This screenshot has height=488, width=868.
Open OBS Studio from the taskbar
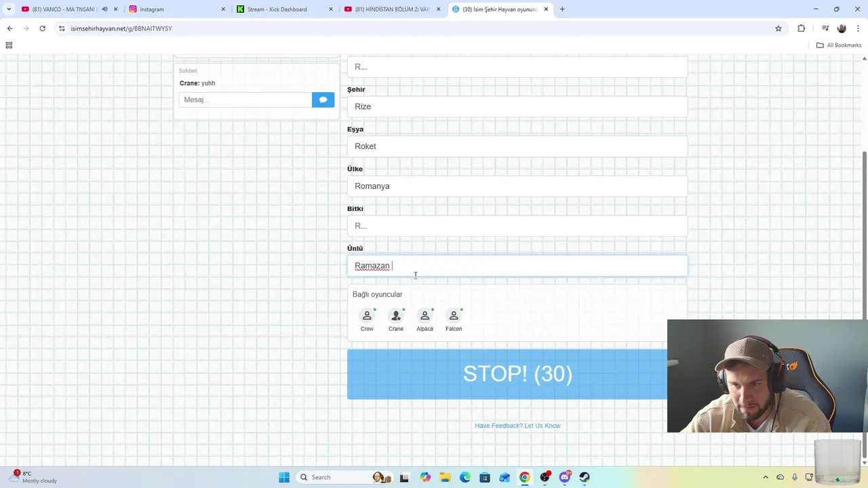coord(545,477)
